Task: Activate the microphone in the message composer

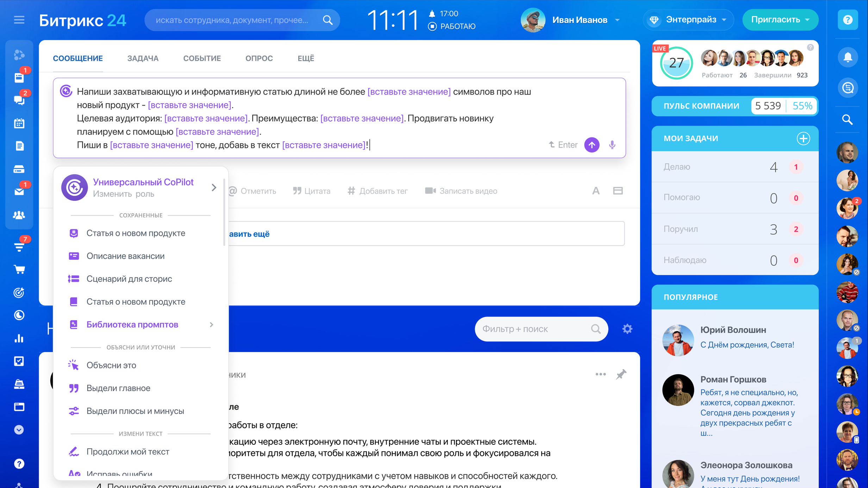Action: tap(612, 145)
